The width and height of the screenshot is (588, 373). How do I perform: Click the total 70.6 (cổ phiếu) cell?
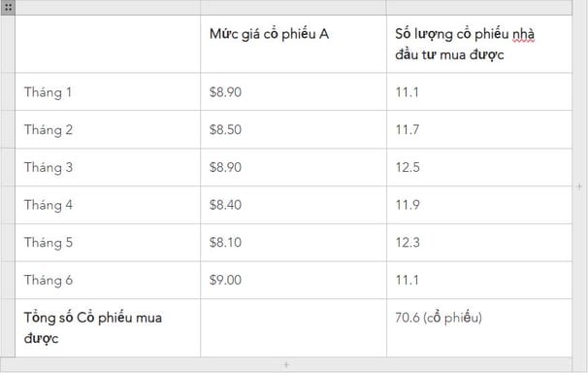(479, 328)
